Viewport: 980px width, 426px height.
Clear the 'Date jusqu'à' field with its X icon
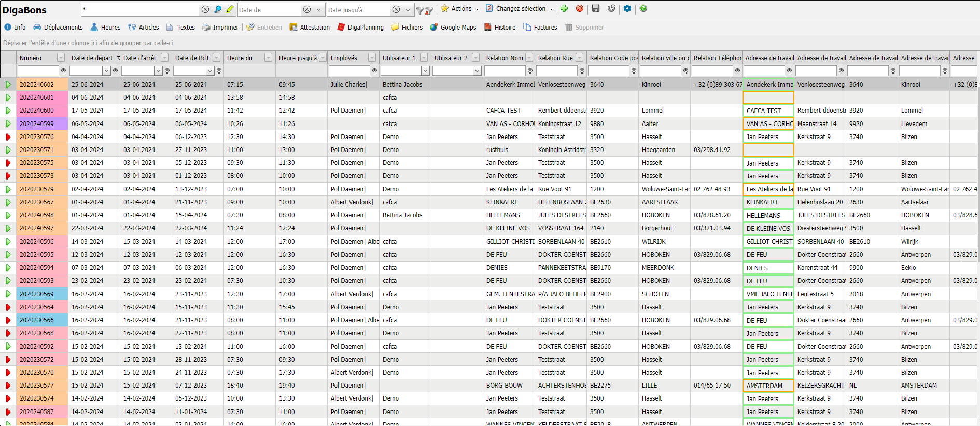pyautogui.click(x=396, y=9)
